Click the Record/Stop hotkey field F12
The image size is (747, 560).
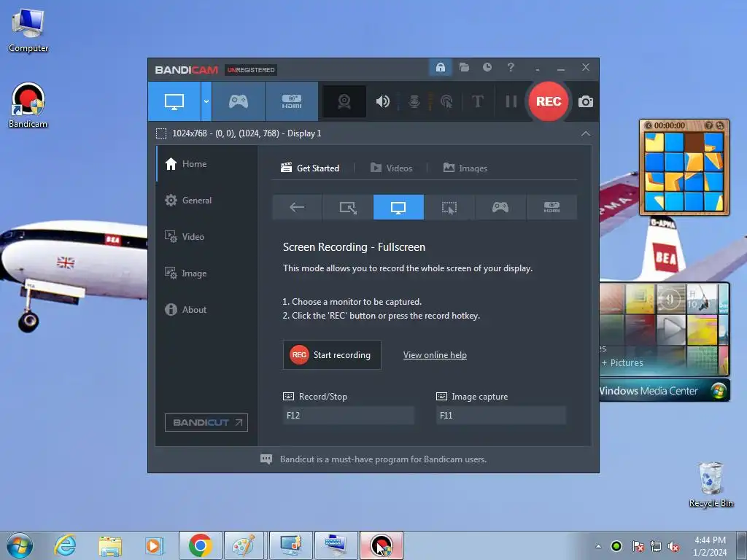pos(348,415)
